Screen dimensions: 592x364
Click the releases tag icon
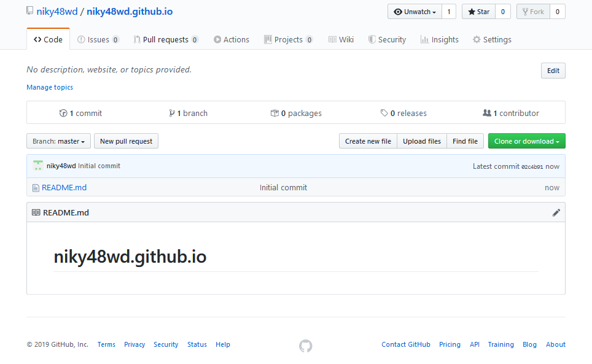click(384, 113)
